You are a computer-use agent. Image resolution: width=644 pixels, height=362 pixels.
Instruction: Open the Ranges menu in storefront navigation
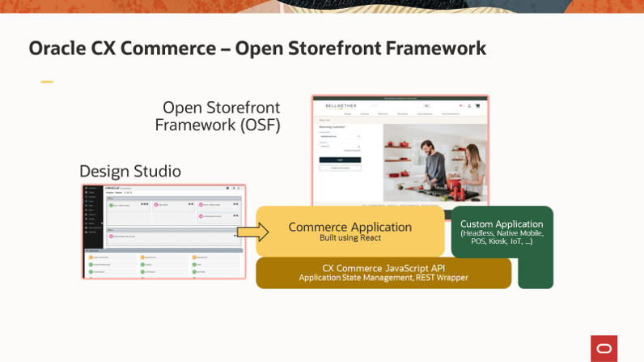click(347, 114)
